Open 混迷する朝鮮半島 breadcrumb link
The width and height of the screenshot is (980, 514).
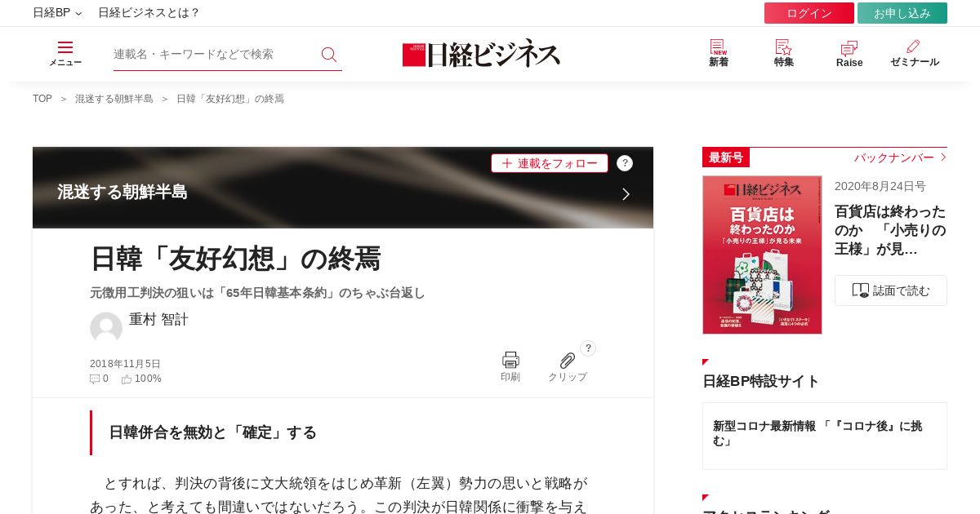[114, 99]
